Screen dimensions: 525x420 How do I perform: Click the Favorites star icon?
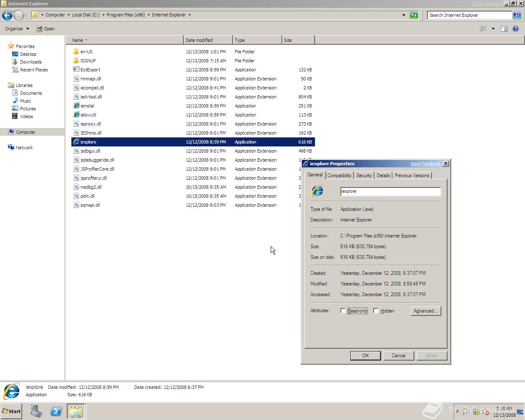pyautogui.click(x=11, y=46)
